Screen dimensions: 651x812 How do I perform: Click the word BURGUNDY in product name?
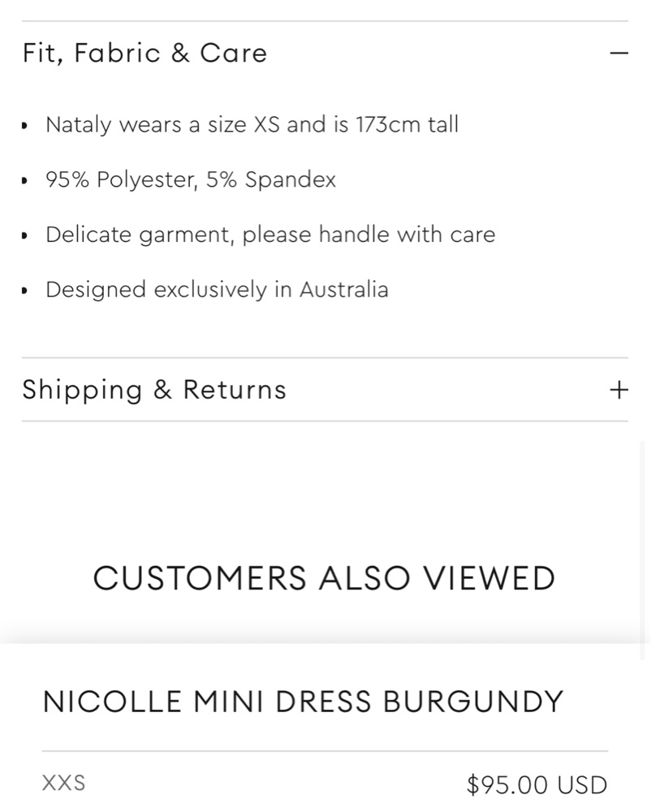click(x=473, y=702)
